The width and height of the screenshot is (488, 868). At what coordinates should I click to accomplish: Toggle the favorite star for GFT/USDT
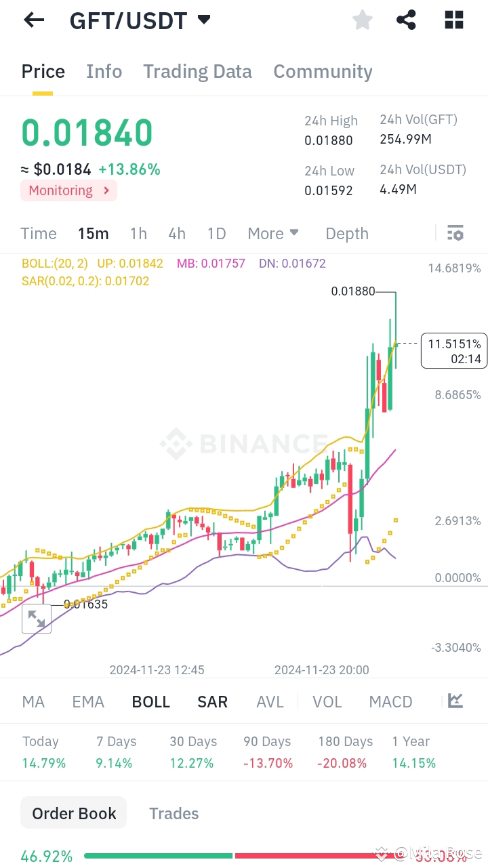362,20
